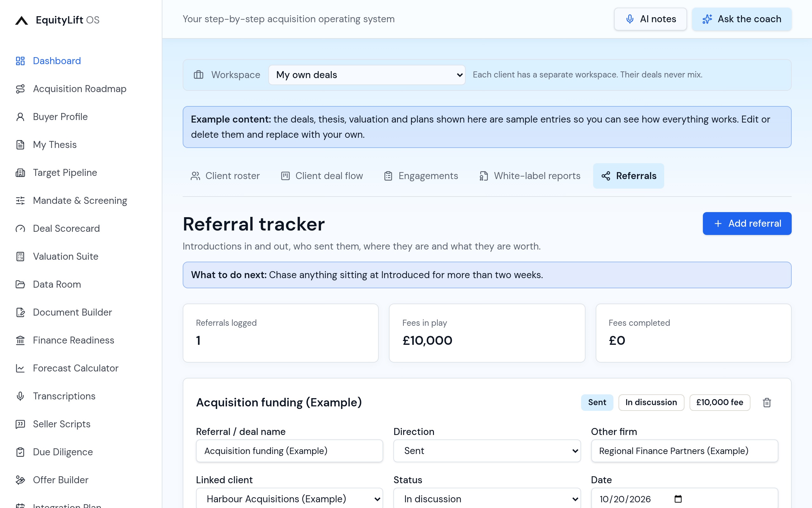Select the Target Pipeline icon
Screen dimensions: 812x508
tap(20, 173)
